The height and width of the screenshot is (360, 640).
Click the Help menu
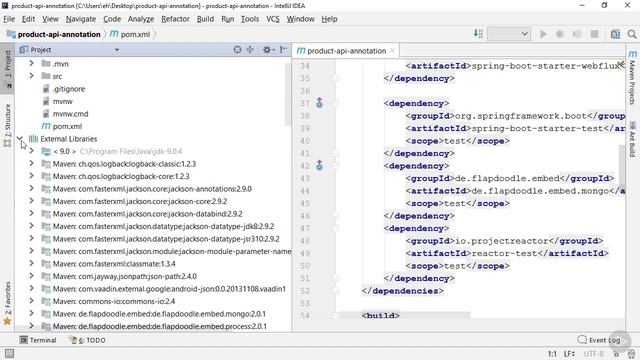pyautogui.click(x=329, y=19)
